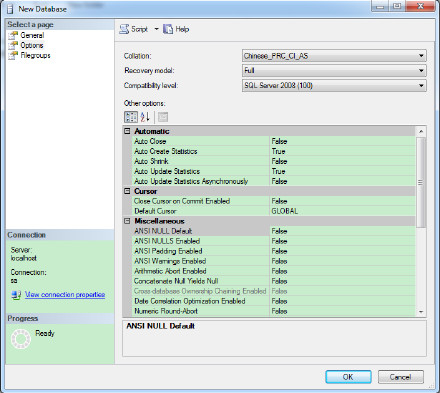
Task: Close the New Database dialog
Action: (x=420, y=6)
